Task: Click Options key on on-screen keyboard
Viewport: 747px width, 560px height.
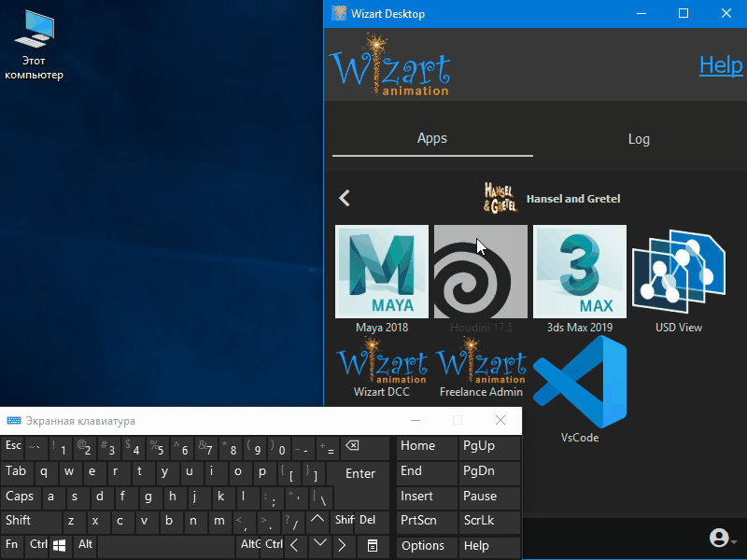Action: [x=423, y=546]
